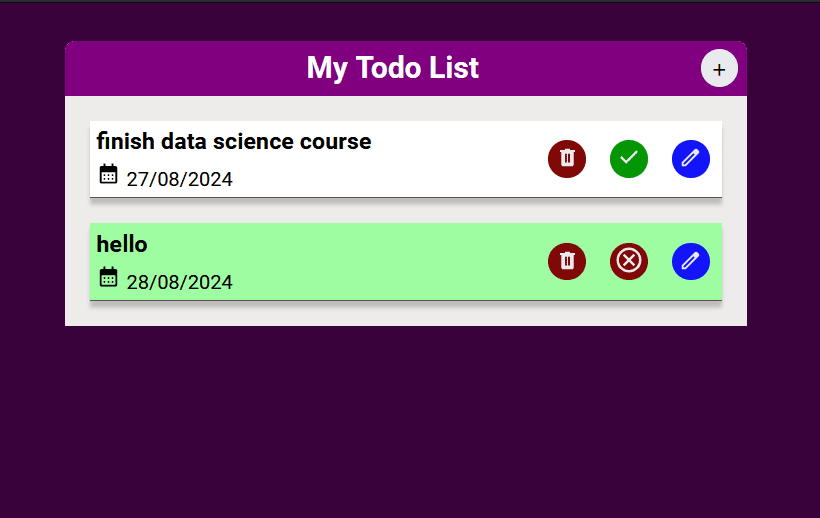Unmark "hello" todo as completed
This screenshot has width=820, height=518.
(x=629, y=261)
